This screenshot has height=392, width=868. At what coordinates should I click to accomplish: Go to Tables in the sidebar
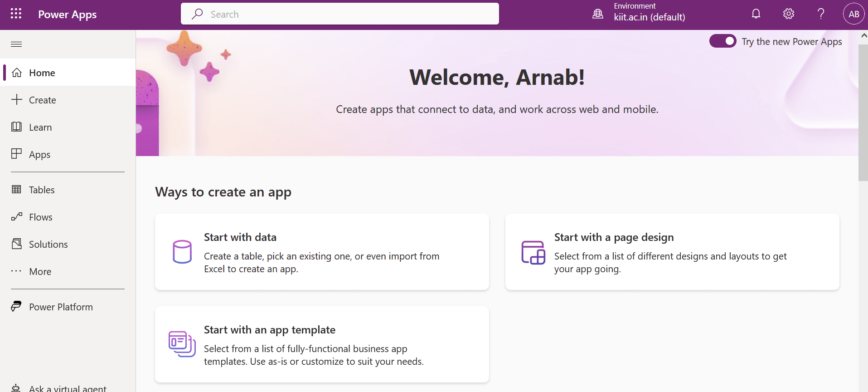point(42,190)
